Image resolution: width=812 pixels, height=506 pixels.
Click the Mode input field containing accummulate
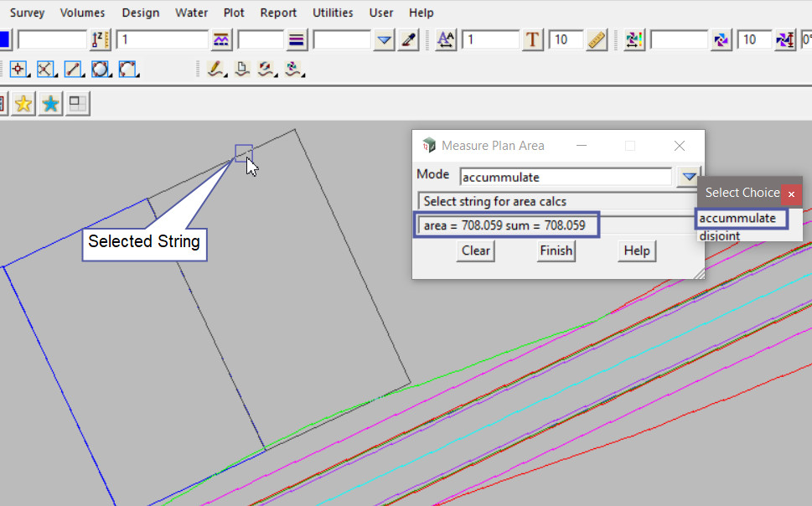[566, 177]
